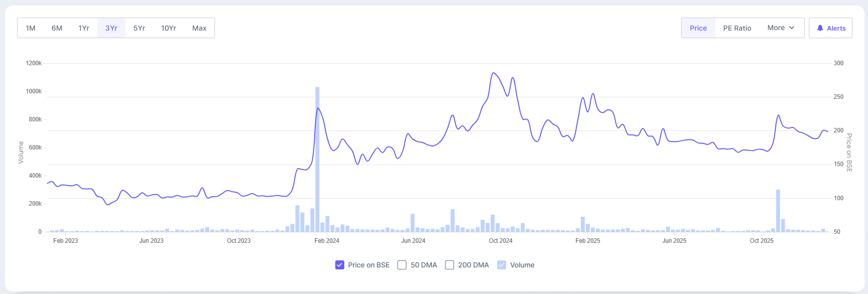Select the 6M time range

tap(57, 28)
